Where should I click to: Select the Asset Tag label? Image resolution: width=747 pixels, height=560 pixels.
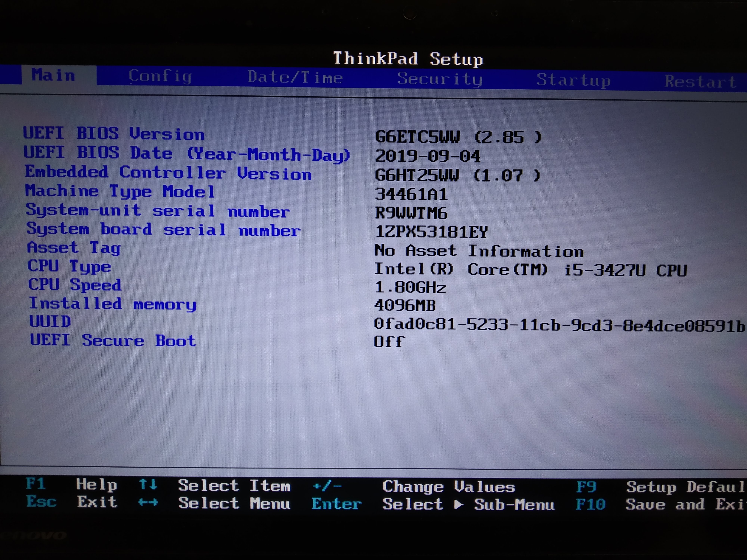coord(74,248)
